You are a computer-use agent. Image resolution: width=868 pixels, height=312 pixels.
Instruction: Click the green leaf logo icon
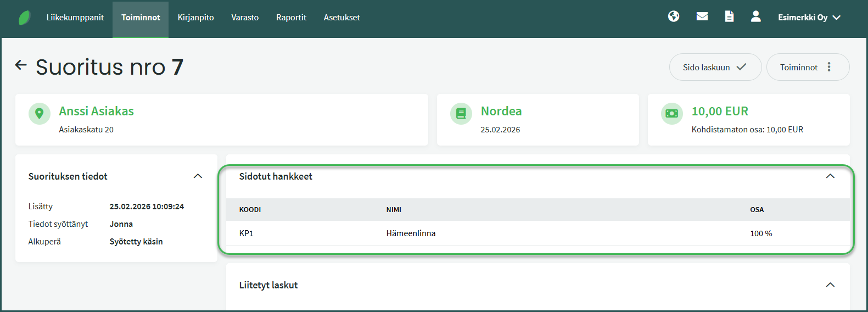coord(24,18)
